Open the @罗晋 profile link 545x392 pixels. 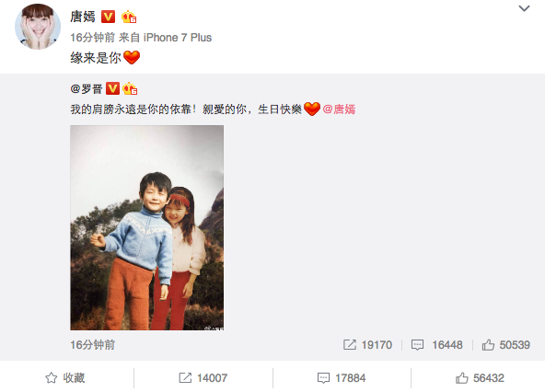click(x=87, y=89)
